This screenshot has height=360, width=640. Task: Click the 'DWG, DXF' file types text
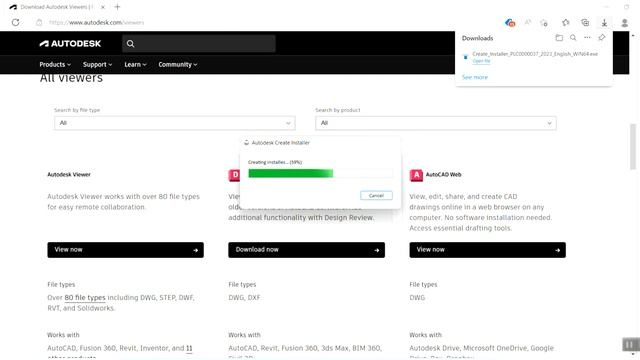(x=244, y=298)
